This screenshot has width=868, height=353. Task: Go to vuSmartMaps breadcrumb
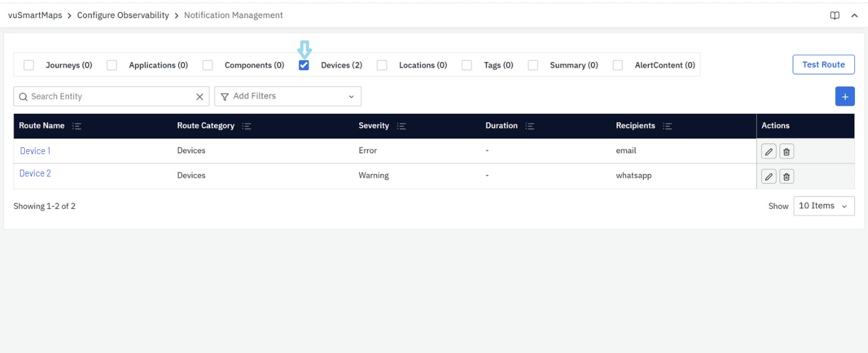click(35, 16)
